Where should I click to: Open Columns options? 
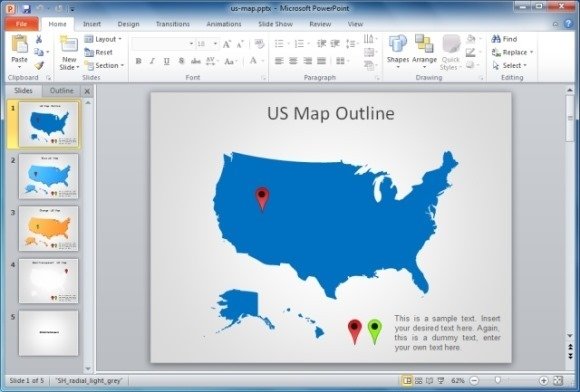point(343,61)
